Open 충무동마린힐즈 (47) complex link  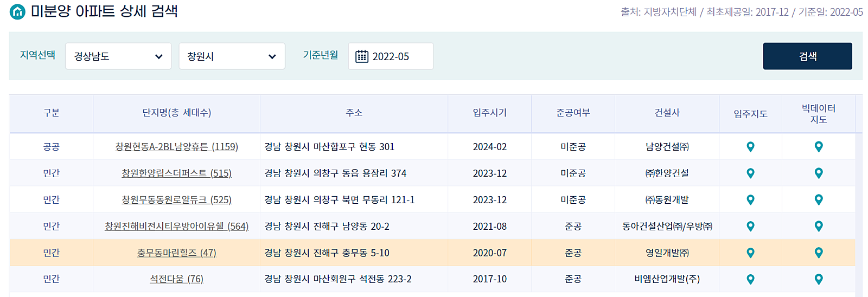click(176, 253)
